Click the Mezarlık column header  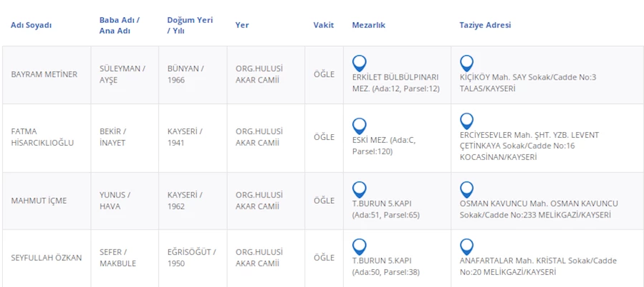point(369,25)
